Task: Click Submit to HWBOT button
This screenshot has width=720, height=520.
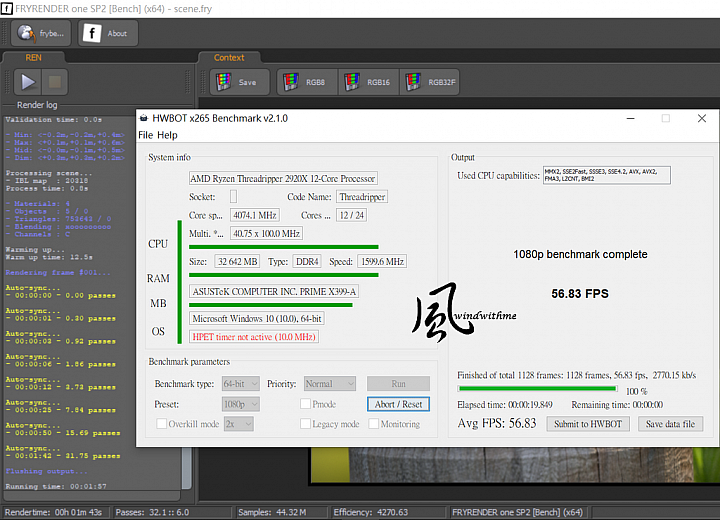Action: click(x=588, y=424)
